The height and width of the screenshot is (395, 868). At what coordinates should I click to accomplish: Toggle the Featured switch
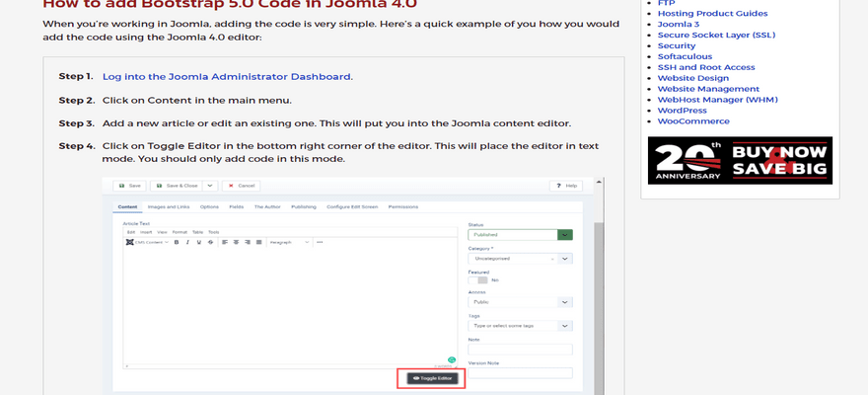point(477,279)
